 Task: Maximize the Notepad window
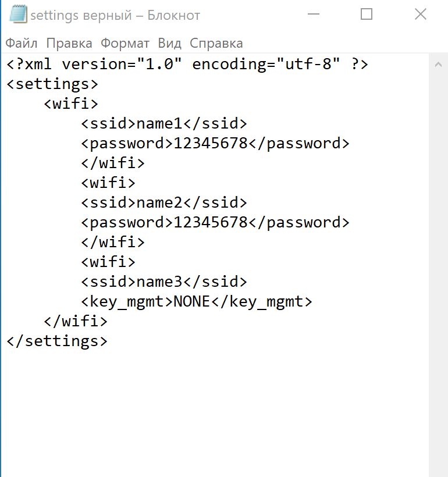[367, 14]
